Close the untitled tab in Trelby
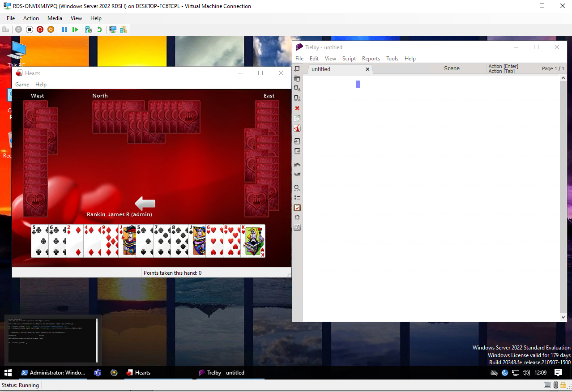This screenshot has height=392, width=572. click(367, 69)
